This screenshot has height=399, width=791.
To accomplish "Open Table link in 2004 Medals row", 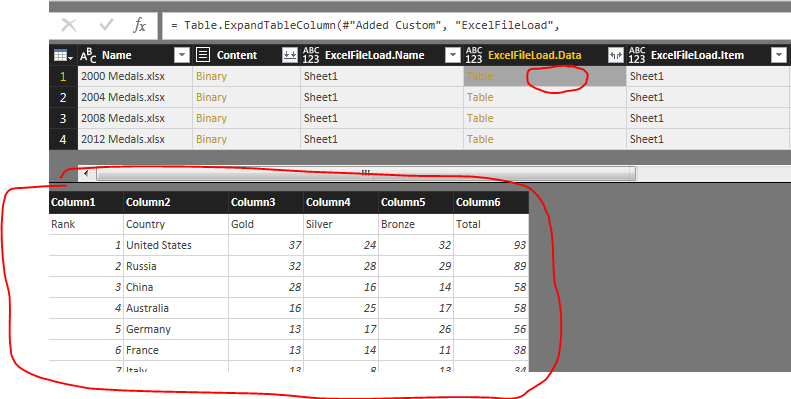I will point(480,97).
